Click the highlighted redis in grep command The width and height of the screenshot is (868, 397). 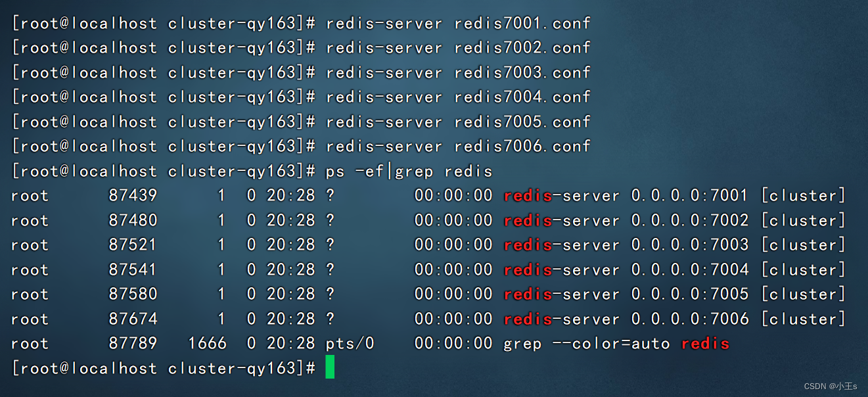pyautogui.click(x=705, y=343)
